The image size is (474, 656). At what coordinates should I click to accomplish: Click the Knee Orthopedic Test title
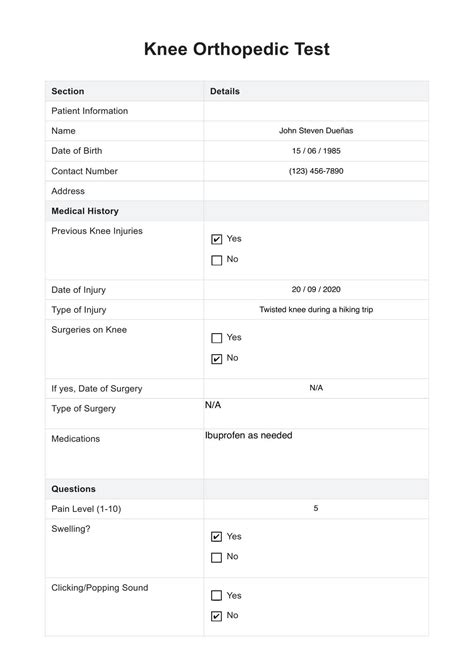pyautogui.click(x=237, y=49)
